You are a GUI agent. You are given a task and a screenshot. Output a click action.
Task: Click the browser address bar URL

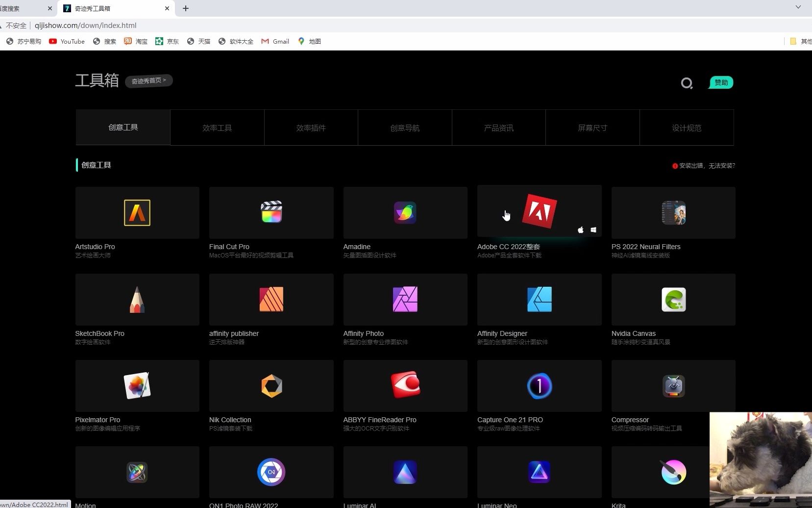(x=86, y=25)
